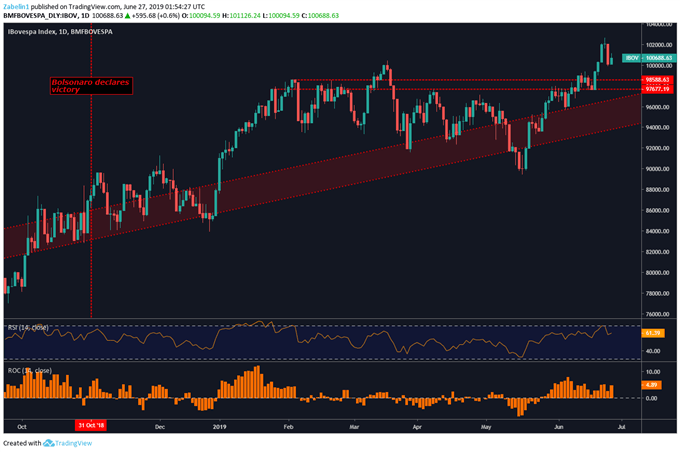This screenshot has height=452, width=680.
Task: Select the orange ROC value label 4.39
Action: [651, 385]
